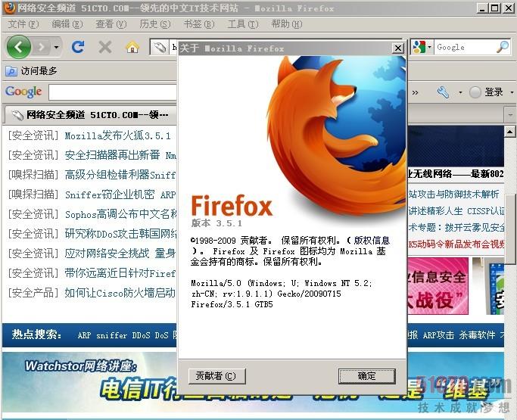
Task: Click the pink 信息安全大战役 banner
Action: point(438,286)
